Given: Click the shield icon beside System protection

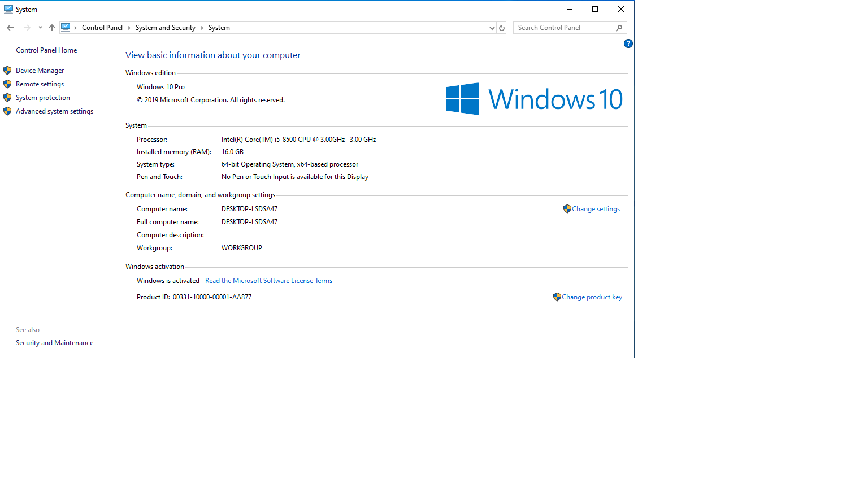Looking at the screenshot, I should 7,98.
